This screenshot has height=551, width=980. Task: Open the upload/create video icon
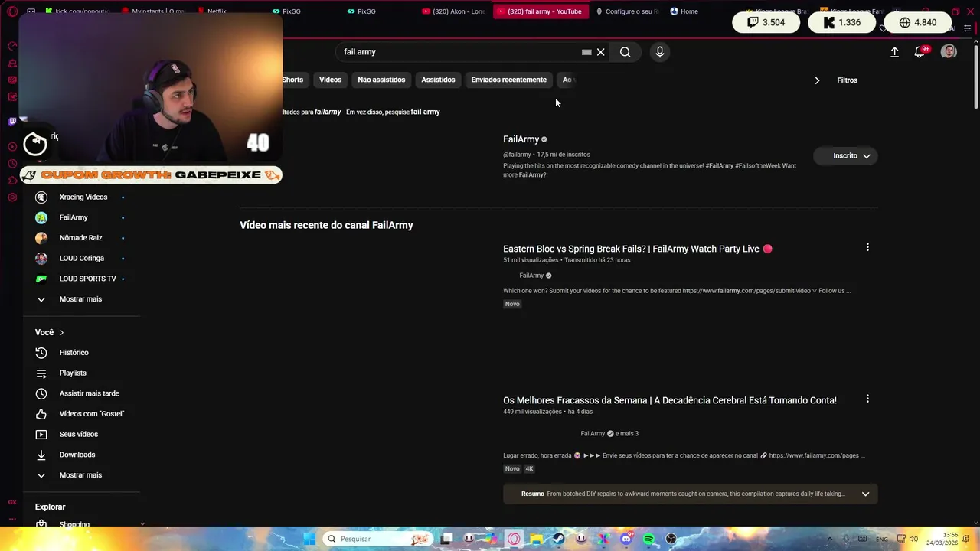[x=894, y=52]
